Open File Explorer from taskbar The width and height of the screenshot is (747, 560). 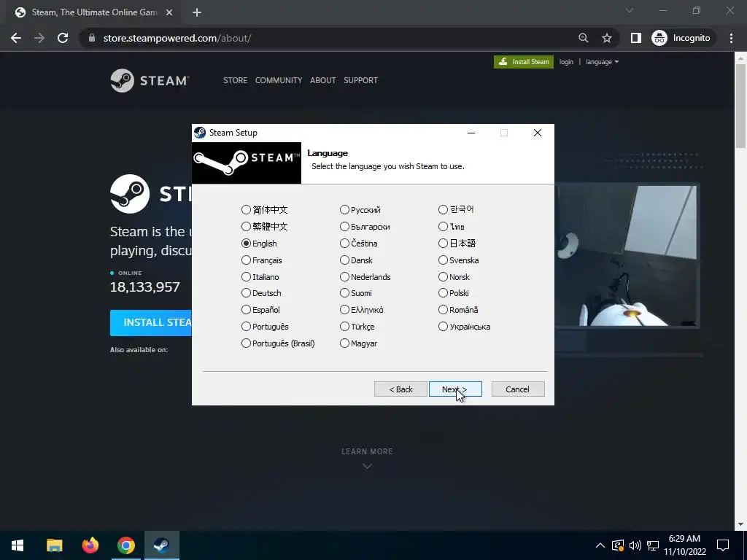pyautogui.click(x=54, y=545)
